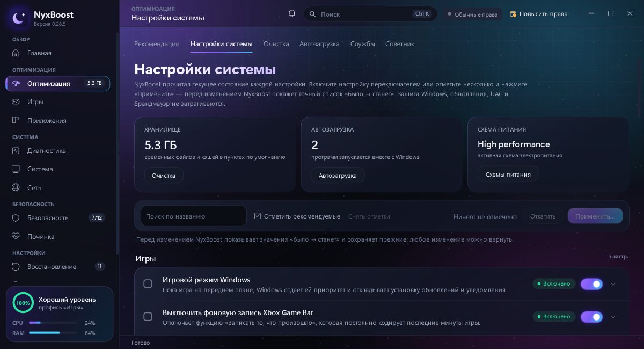
Task: Select the Настройки системы tab
Action: tap(221, 44)
